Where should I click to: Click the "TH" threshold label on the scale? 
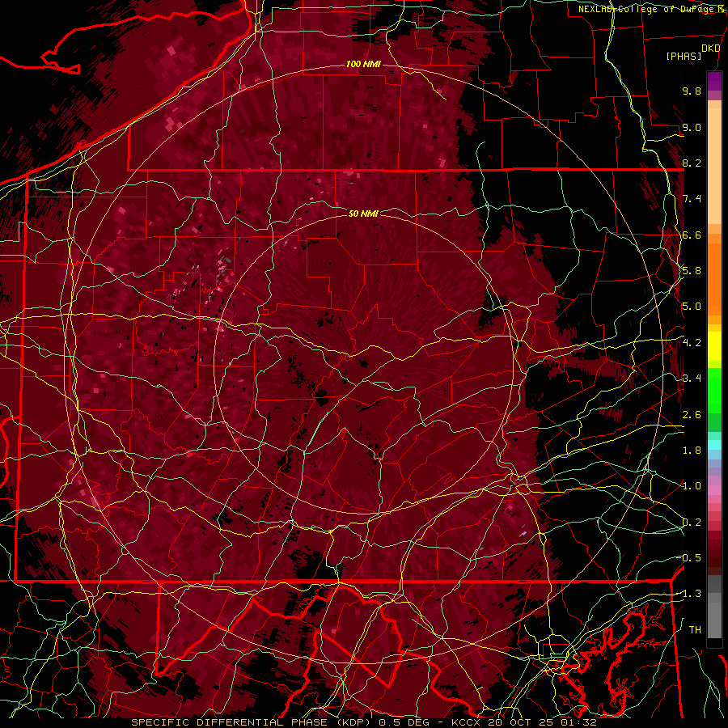(695, 630)
